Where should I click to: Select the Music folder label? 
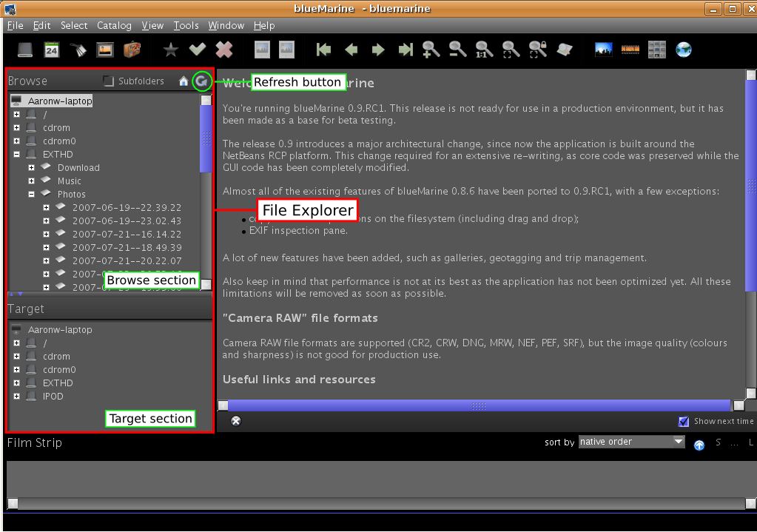(69, 181)
